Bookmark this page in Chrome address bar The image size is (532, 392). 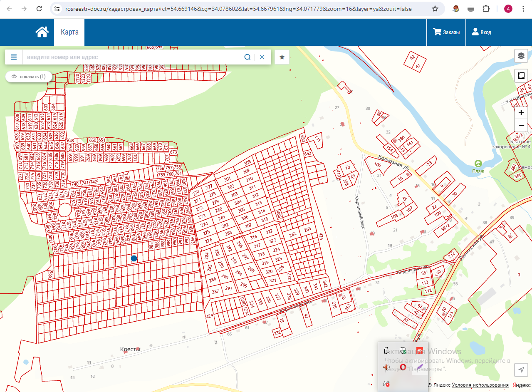click(435, 9)
